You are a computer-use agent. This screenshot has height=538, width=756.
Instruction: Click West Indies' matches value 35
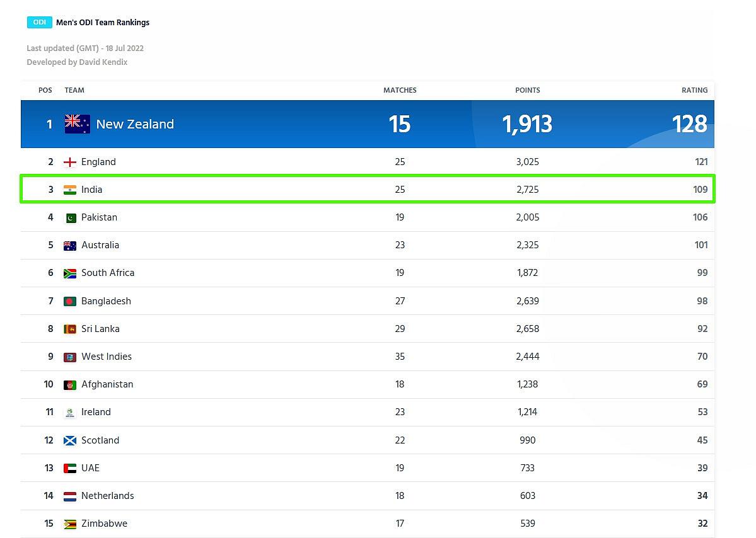pyautogui.click(x=400, y=357)
